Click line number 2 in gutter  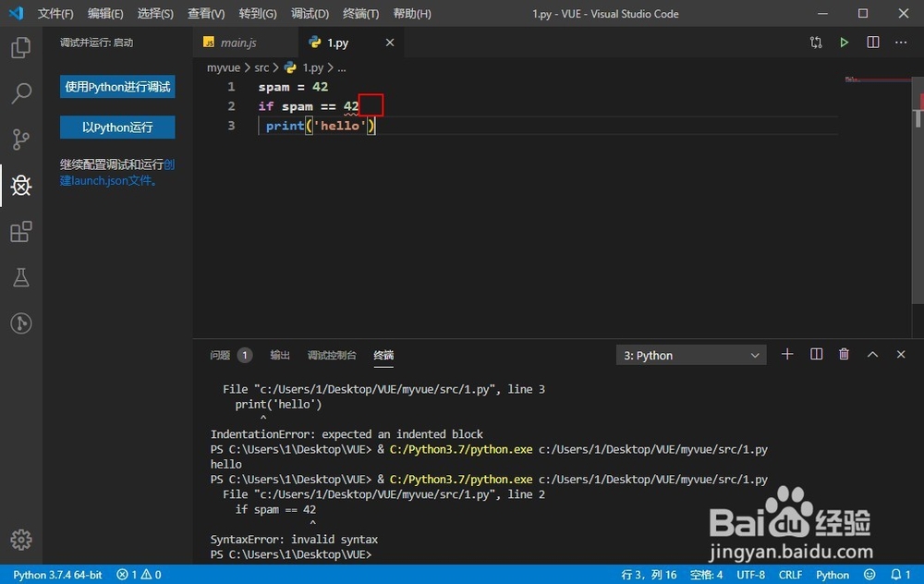click(x=231, y=106)
